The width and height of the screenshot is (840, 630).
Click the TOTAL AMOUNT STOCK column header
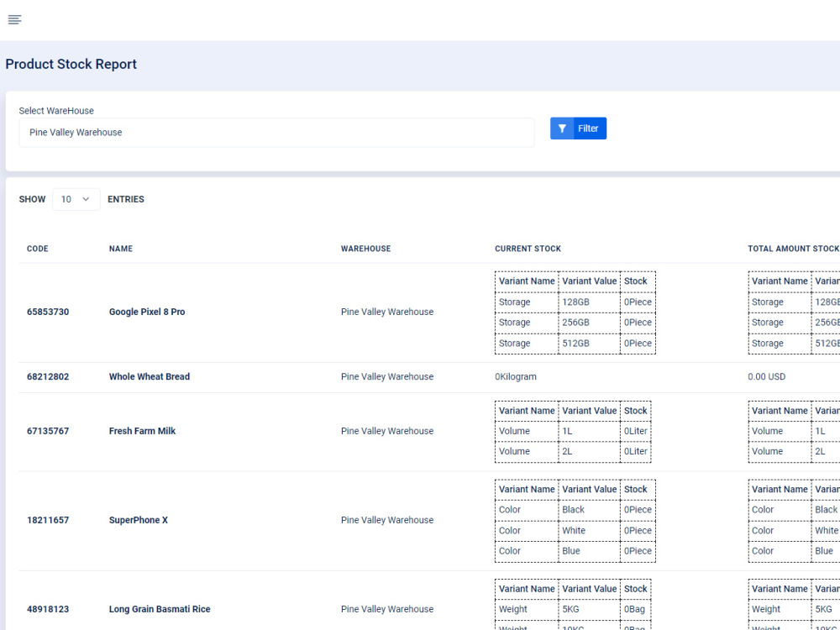[793, 249]
